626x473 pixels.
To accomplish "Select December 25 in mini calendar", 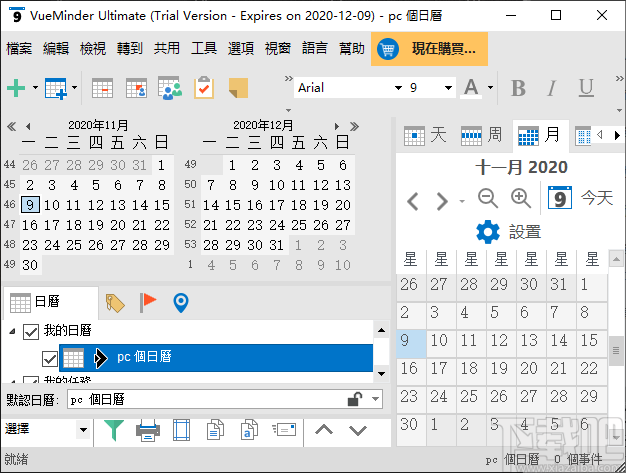I will click(299, 225).
